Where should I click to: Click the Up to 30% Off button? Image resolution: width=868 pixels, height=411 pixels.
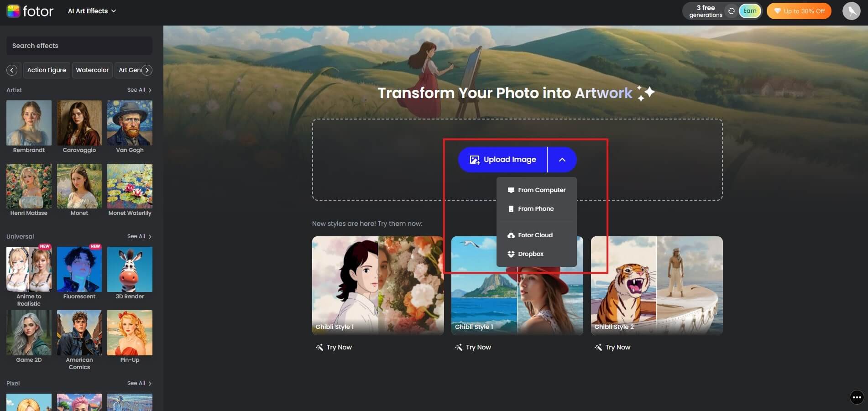(799, 11)
